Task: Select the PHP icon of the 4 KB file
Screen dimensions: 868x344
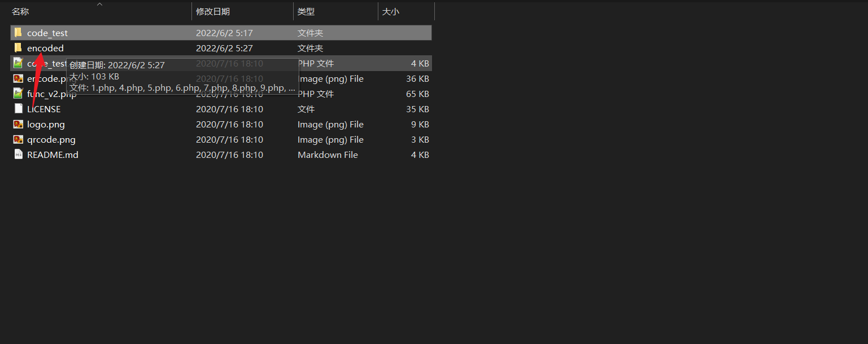Action: coord(18,63)
